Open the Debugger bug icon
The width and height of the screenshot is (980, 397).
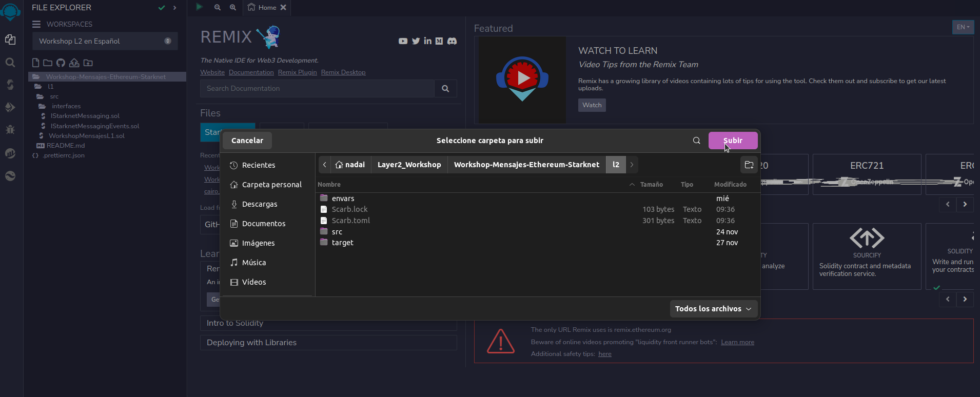pyautogui.click(x=10, y=129)
